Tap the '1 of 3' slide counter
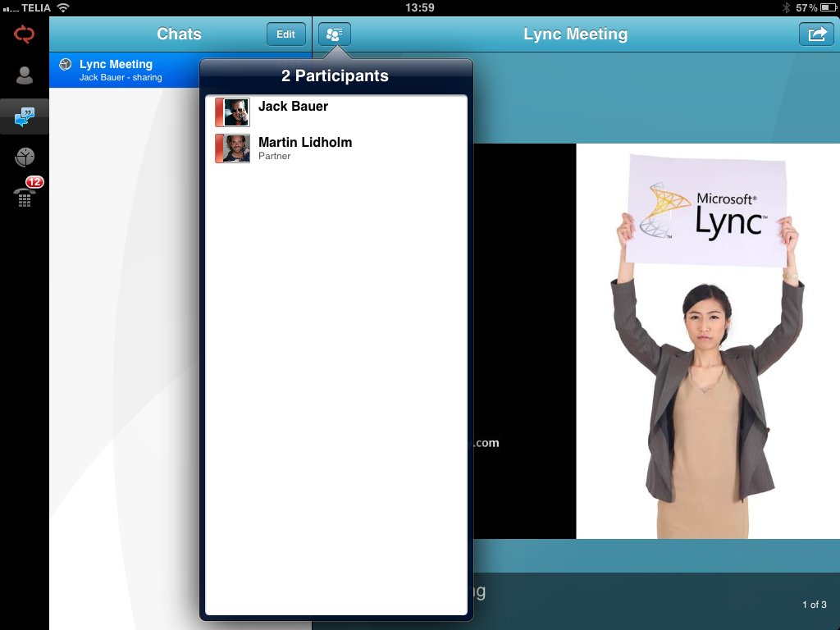840x630 pixels. [815, 605]
